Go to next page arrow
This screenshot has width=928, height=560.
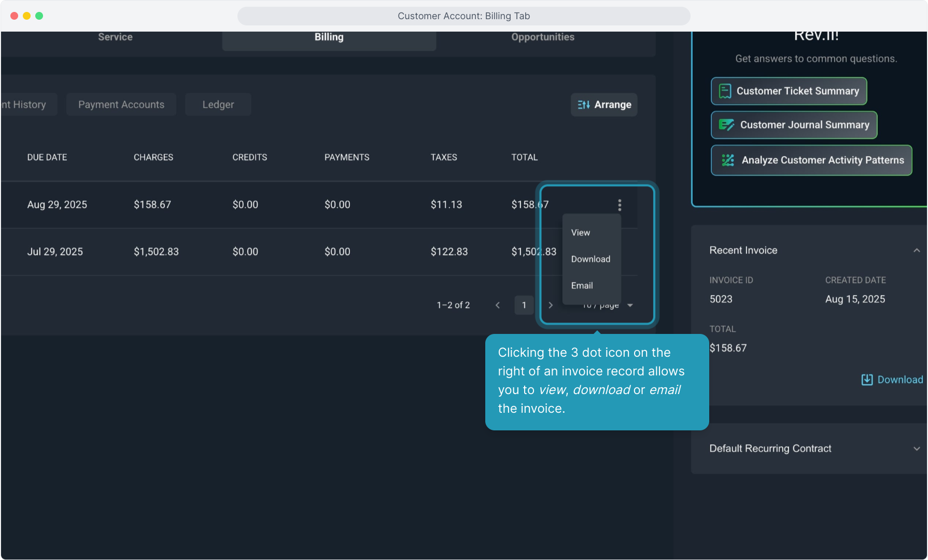pos(551,305)
